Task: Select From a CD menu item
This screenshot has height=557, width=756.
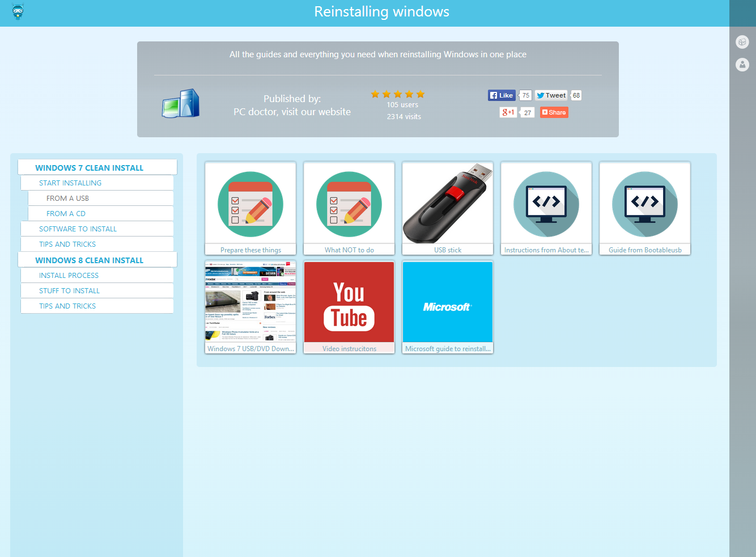Action: [66, 214]
